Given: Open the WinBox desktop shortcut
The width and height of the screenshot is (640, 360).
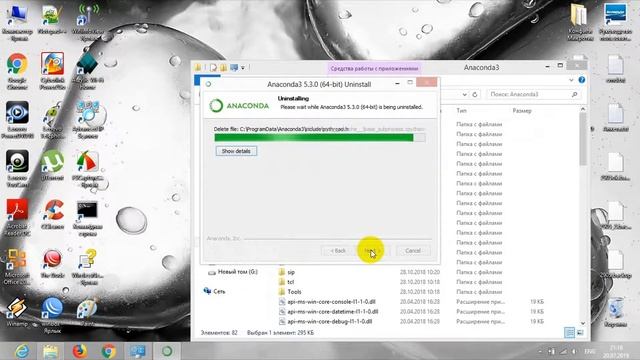Looking at the screenshot, I should click(x=52, y=315).
